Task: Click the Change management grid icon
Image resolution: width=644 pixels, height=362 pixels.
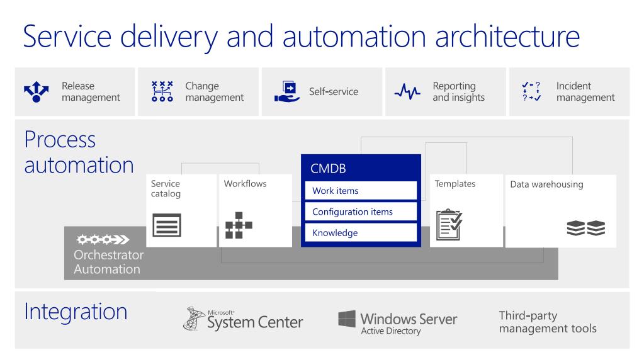Action: tap(162, 91)
